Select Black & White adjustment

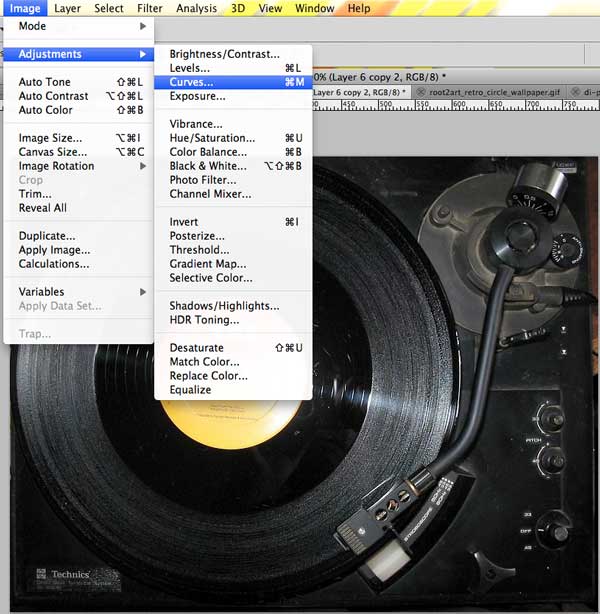tap(233, 166)
